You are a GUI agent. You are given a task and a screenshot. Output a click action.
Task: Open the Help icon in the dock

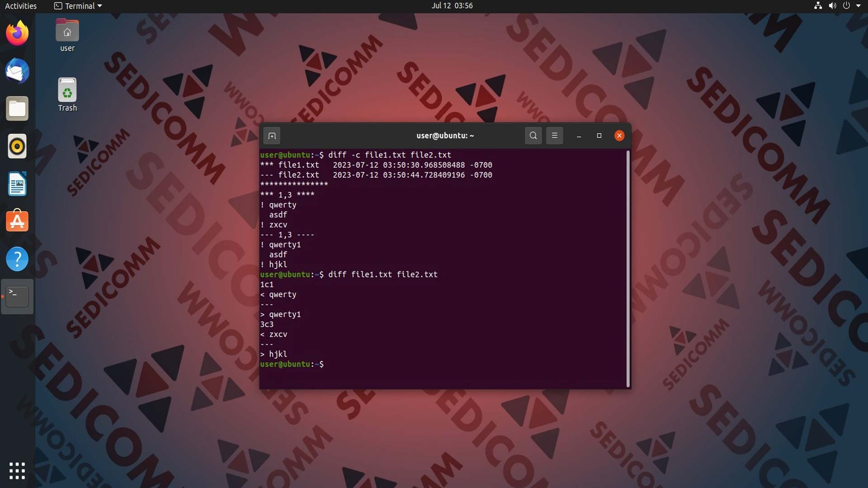pos(17,259)
